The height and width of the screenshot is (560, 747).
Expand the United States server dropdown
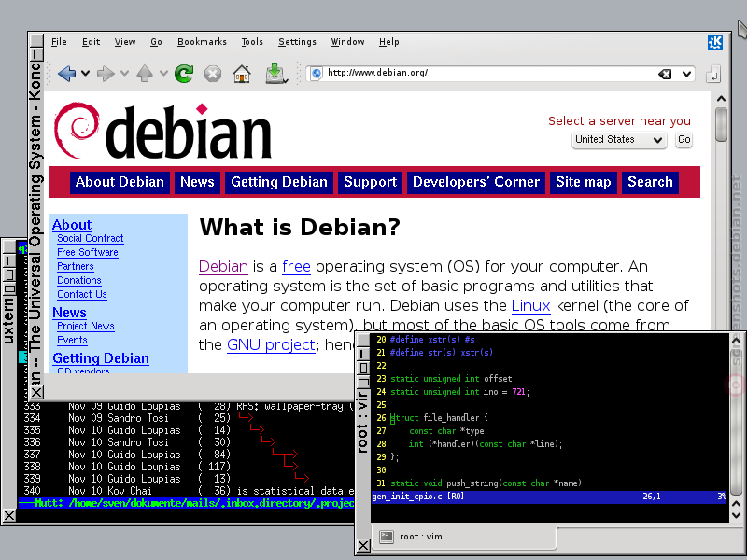coord(619,140)
